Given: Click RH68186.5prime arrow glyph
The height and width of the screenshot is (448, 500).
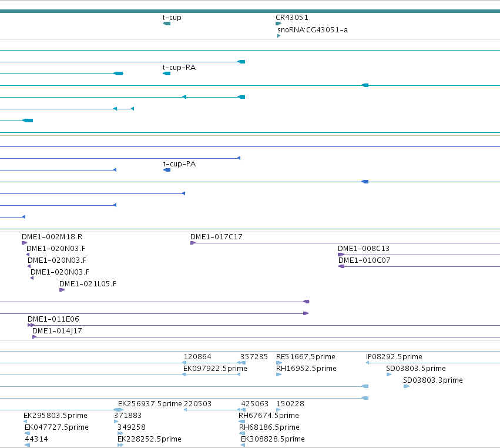Looking at the screenshot, I should pyautogui.click(x=242, y=434).
